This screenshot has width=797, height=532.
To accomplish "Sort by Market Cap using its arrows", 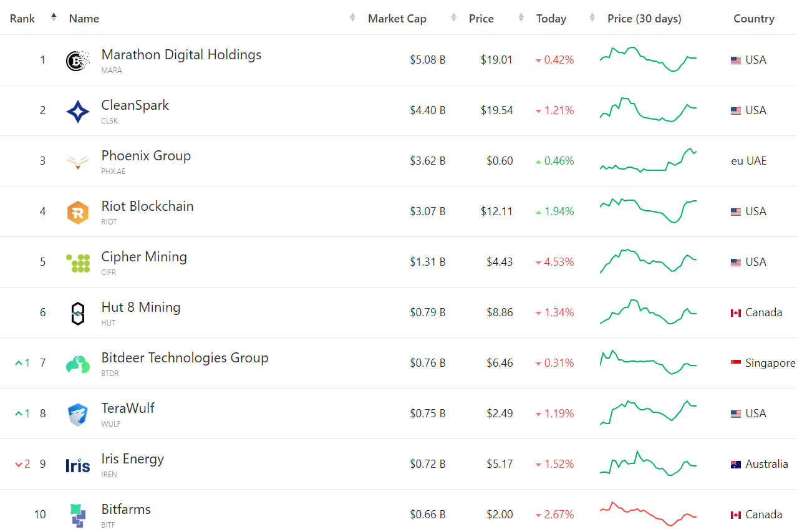I will click(x=453, y=18).
